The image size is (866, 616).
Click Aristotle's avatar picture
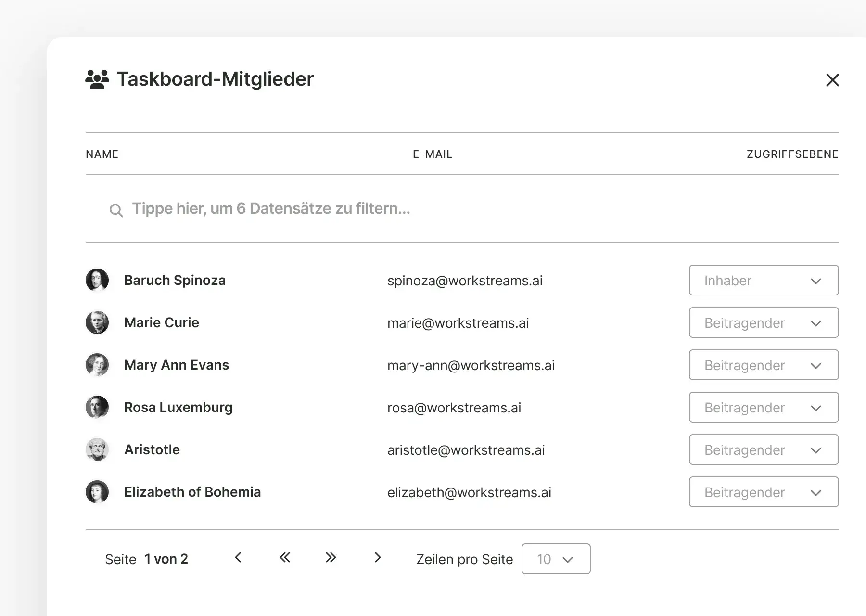click(x=97, y=449)
